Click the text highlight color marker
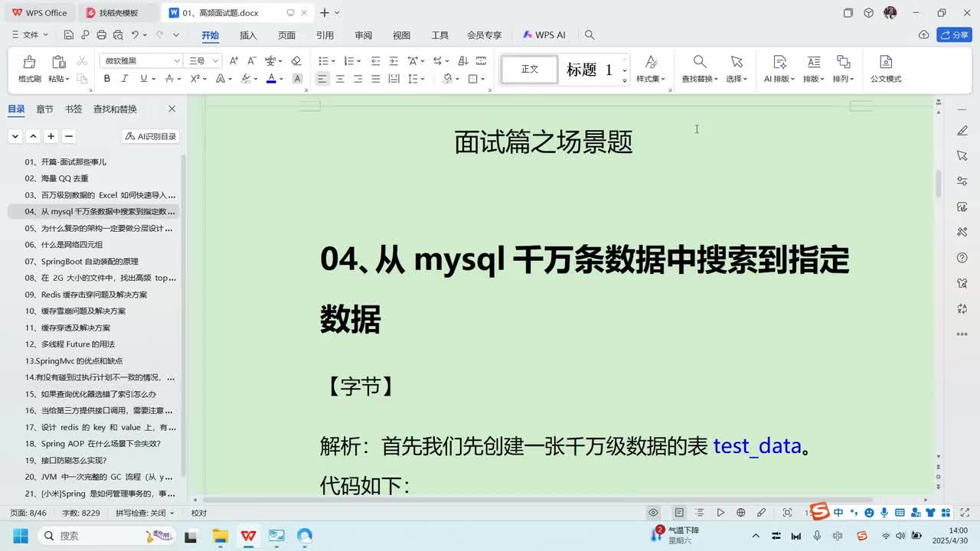Viewport: 980px width, 551px height. point(246,79)
